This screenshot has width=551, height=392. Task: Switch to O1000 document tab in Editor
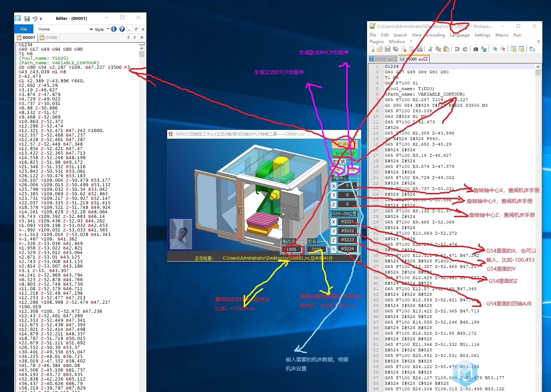coord(49,38)
